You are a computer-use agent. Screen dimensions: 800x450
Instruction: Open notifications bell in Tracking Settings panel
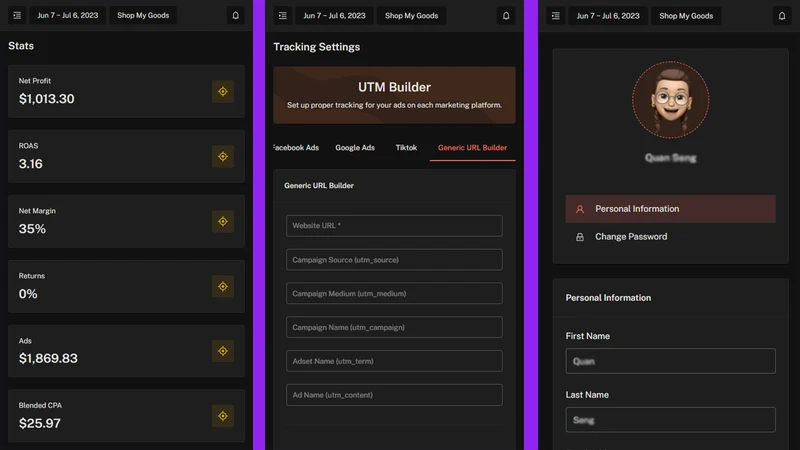coord(506,16)
